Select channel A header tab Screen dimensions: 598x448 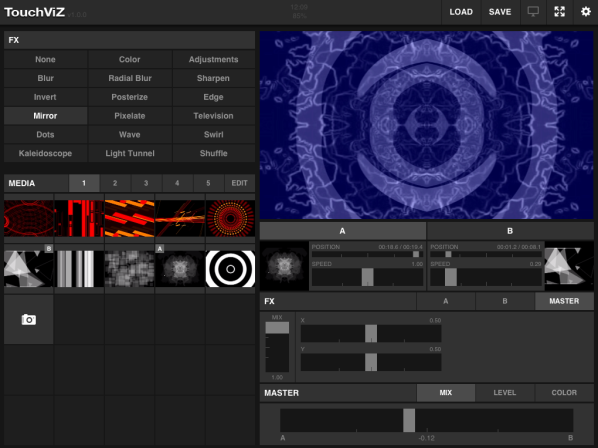[x=342, y=231]
